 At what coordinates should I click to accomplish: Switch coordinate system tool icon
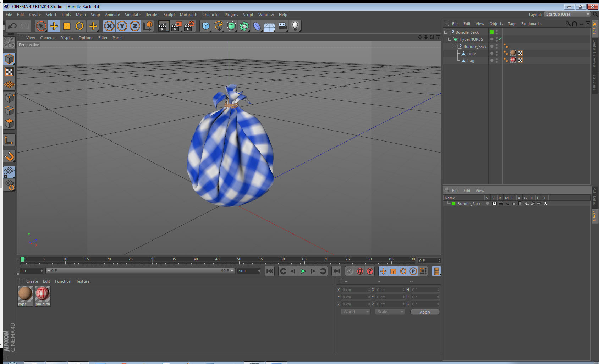click(148, 26)
